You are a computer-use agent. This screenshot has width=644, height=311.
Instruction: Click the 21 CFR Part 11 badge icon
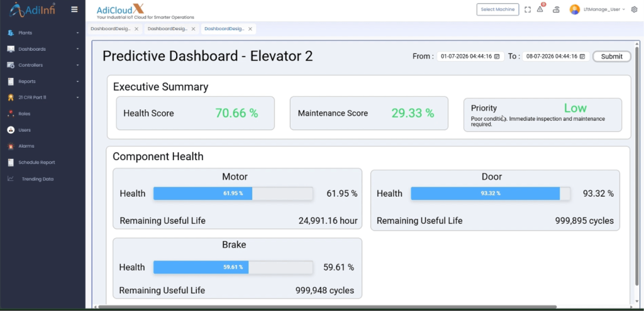point(11,97)
